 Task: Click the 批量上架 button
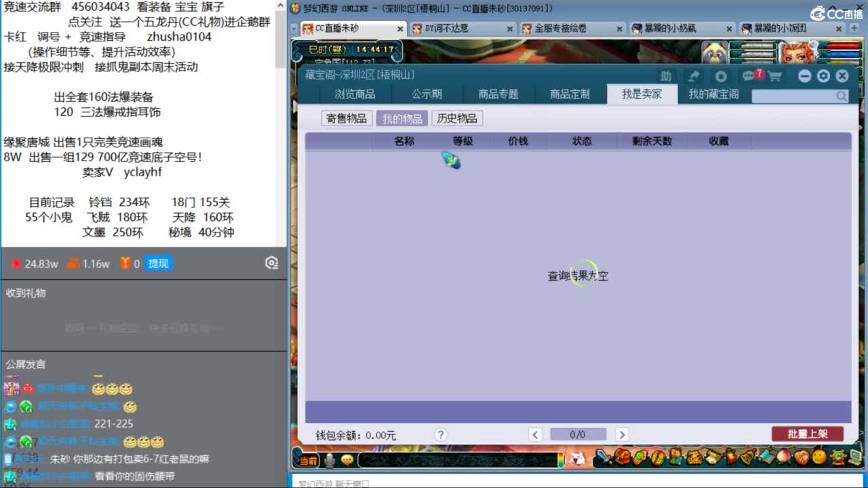(807, 434)
